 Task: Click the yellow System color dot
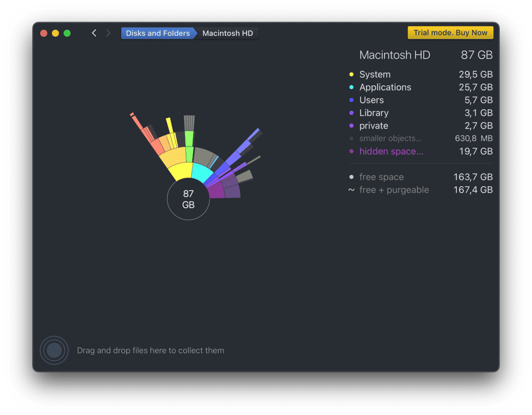(351, 75)
